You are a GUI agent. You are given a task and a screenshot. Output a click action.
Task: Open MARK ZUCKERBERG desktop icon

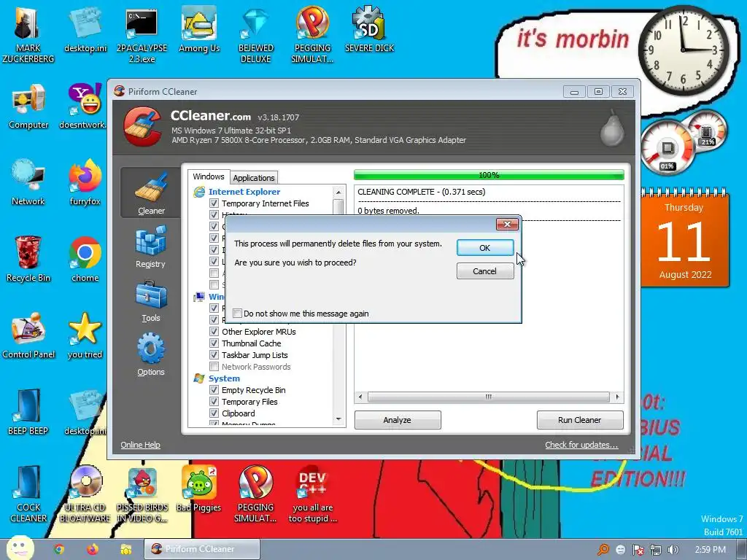[28, 34]
